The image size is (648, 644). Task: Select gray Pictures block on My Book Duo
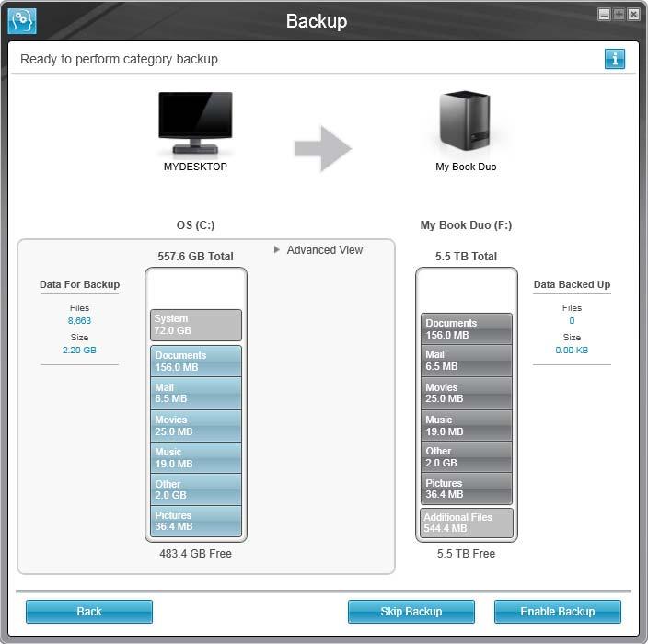point(466,489)
